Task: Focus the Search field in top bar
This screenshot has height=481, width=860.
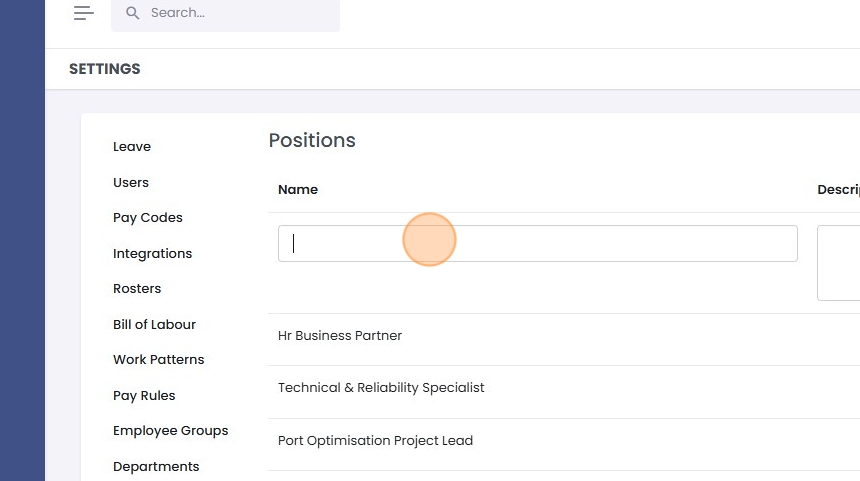Action: tap(238, 14)
